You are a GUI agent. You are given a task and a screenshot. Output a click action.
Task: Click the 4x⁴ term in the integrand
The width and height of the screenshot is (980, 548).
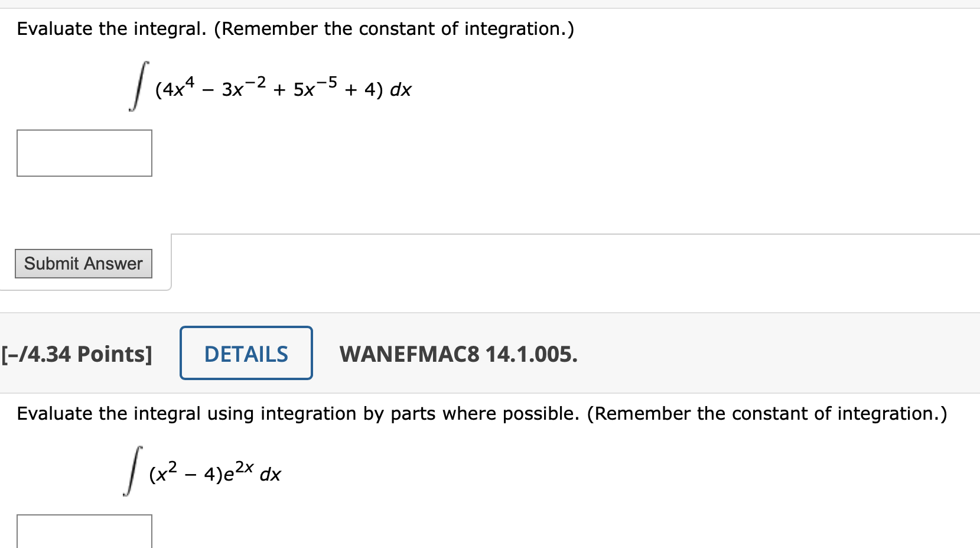[174, 89]
